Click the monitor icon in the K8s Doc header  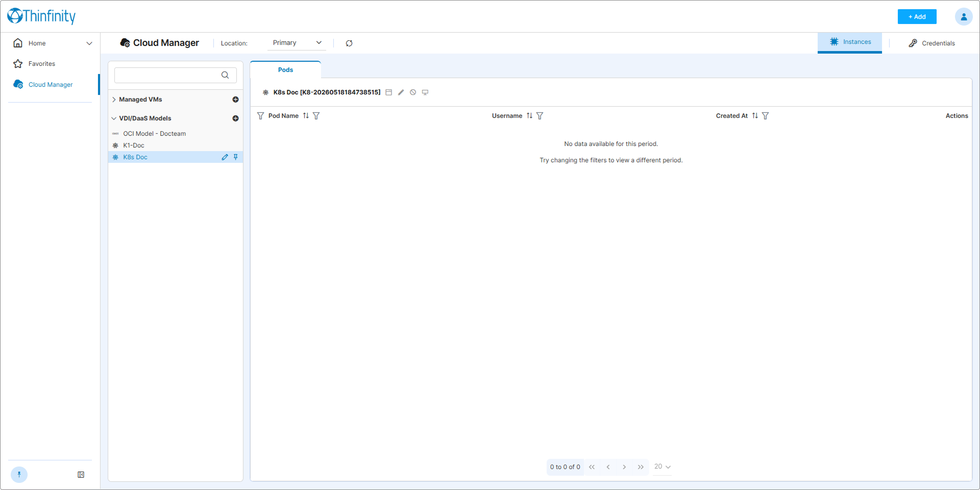click(x=425, y=92)
